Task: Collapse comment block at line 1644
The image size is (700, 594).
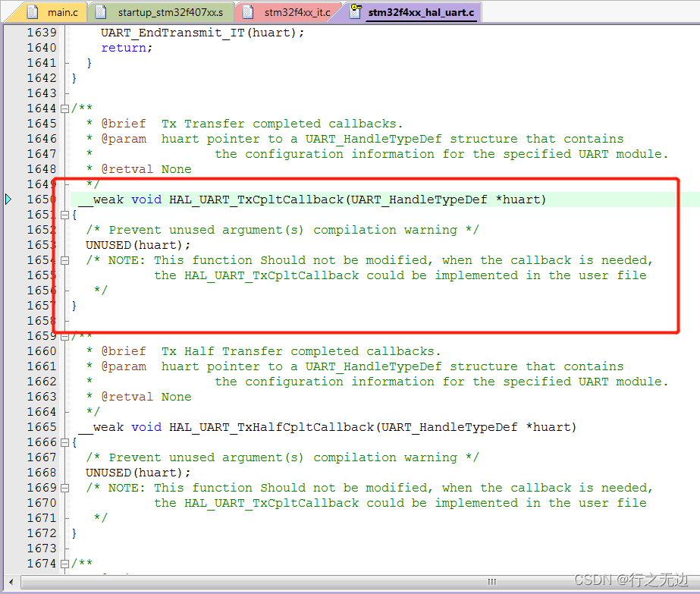Action: (64, 108)
